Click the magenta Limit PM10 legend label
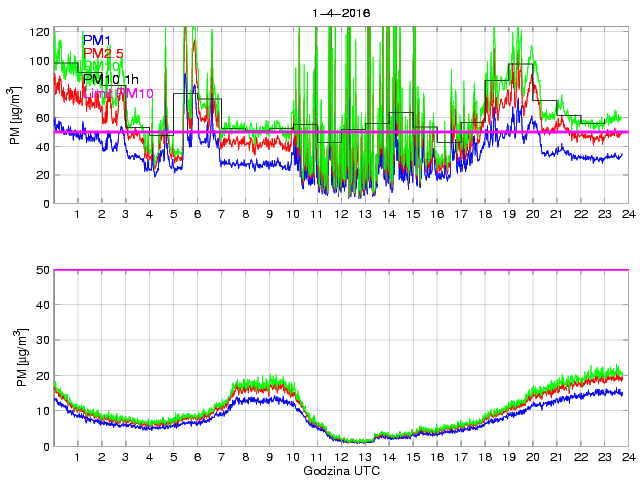 tap(118, 93)
